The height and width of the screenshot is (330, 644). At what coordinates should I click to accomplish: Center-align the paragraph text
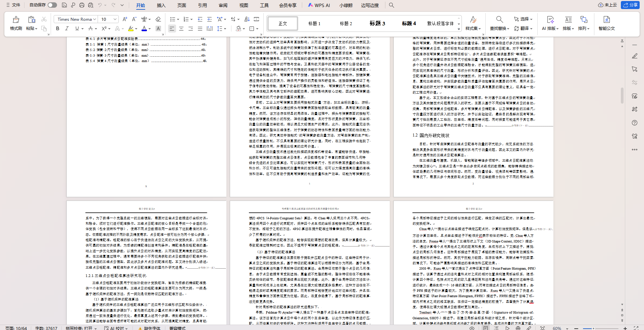click(x=181, y=29)
